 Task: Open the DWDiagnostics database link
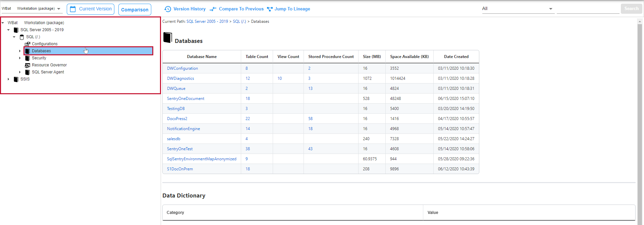[180, 78]
